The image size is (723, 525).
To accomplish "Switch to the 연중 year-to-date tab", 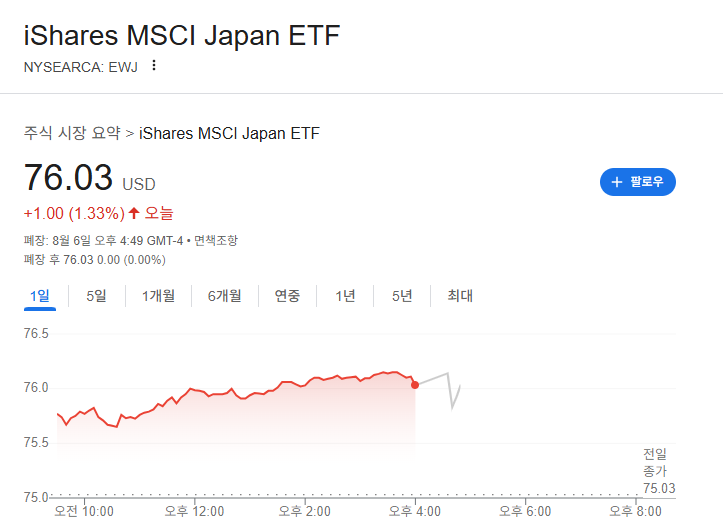I will 287,296.
